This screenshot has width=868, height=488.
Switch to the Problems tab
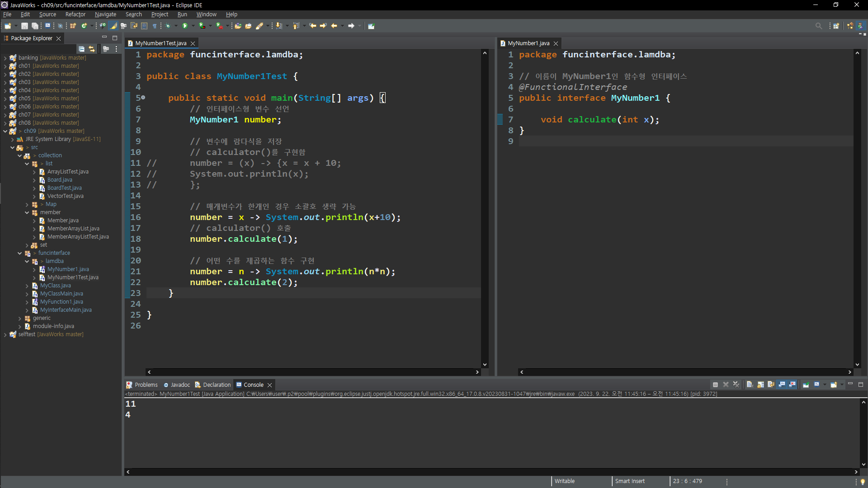(146, 385)
